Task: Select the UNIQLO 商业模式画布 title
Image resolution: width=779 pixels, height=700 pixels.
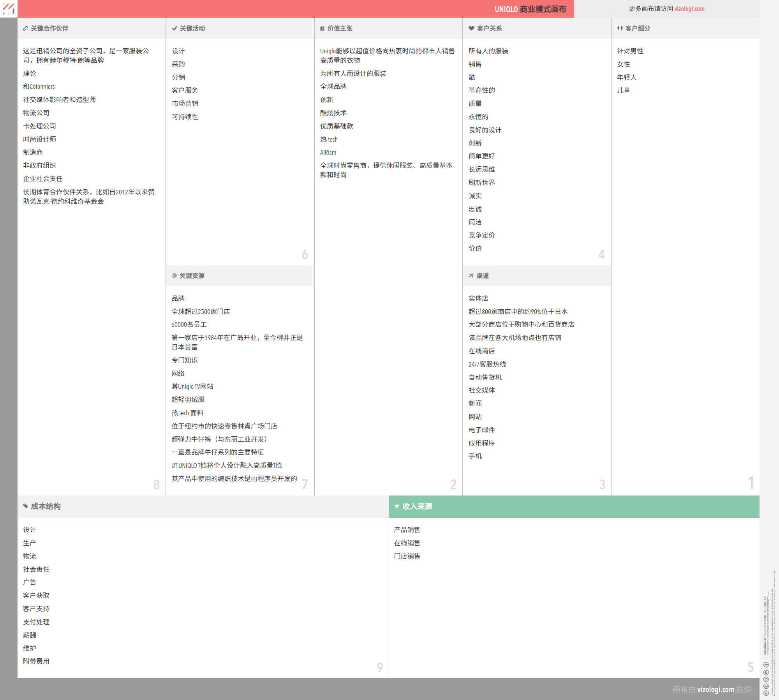Action: [530, 9]
